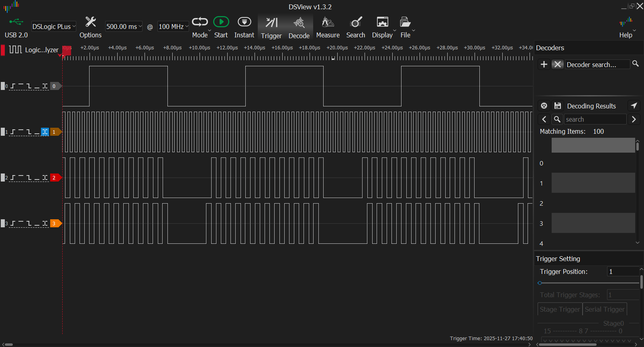Click the Instant capture icon
Image resolution: width=644 pixels, height=347 pixels.
click(244, 27)
